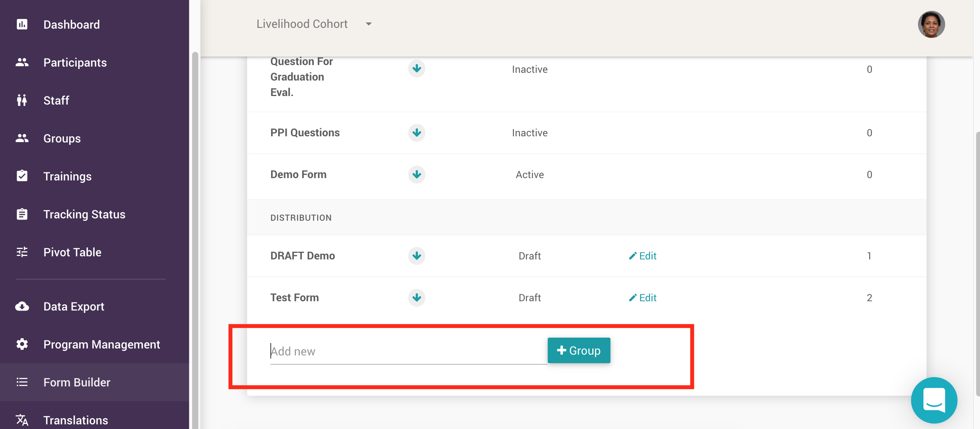Select the Participants people icon

coord(22,62)
